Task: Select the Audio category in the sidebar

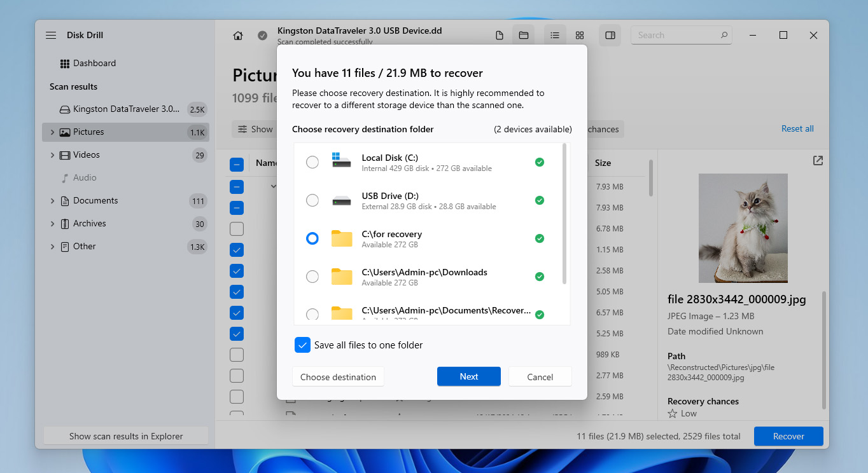Action: [125, 178]
